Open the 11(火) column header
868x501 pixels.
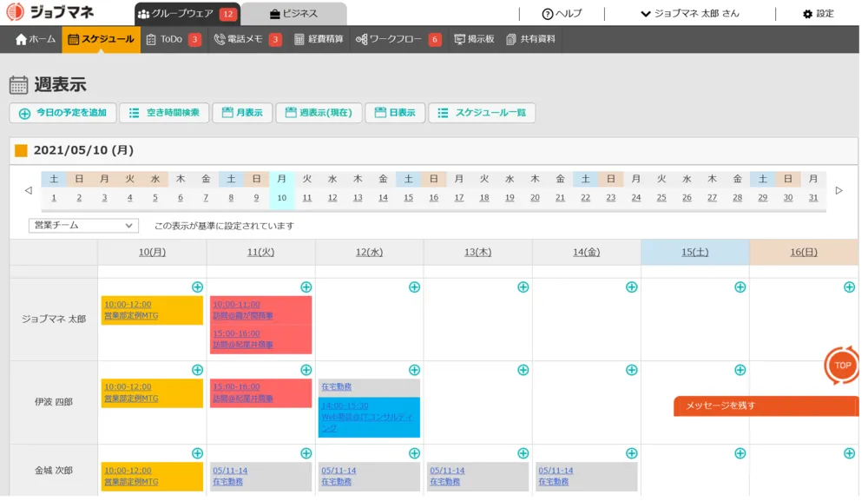260,253
